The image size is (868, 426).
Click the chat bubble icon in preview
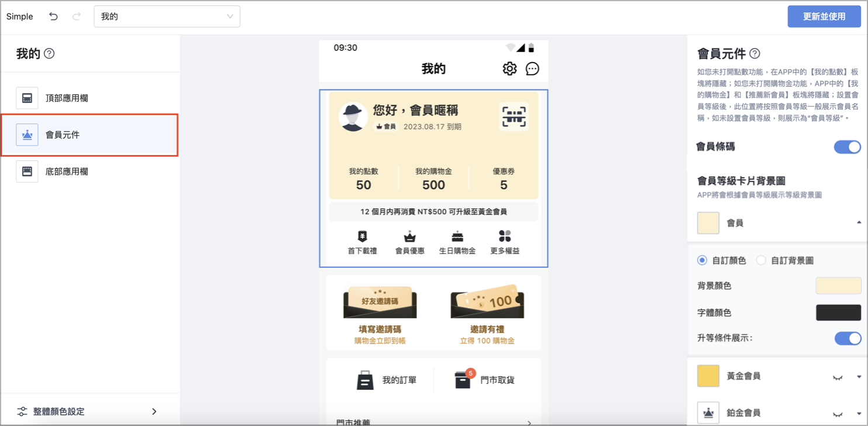point(532,68)
